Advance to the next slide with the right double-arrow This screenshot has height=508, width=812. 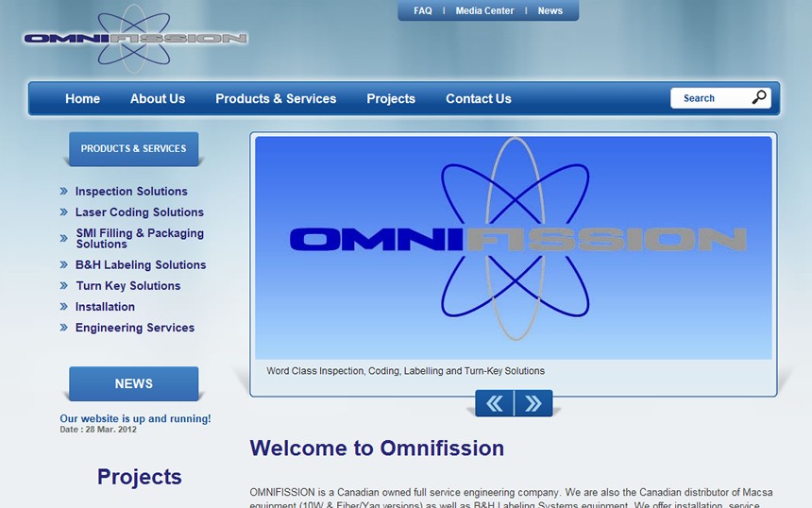(x=533, y=403)
